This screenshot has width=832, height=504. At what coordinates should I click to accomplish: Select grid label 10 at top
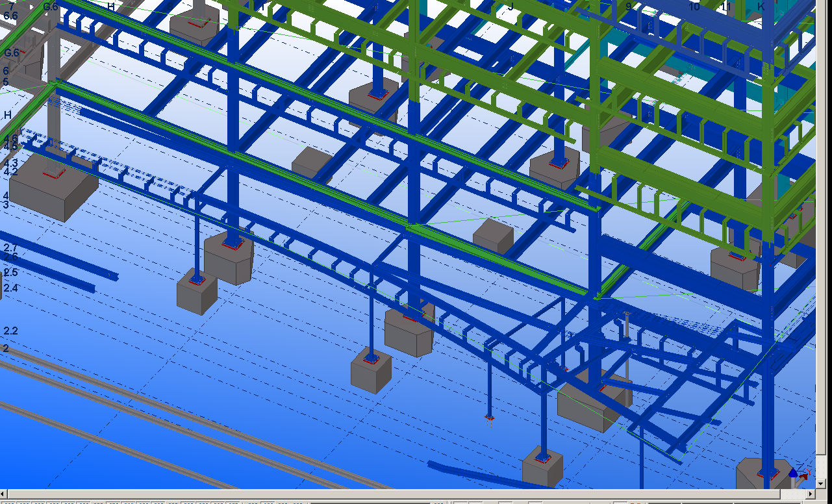click(x=694, y=6)
